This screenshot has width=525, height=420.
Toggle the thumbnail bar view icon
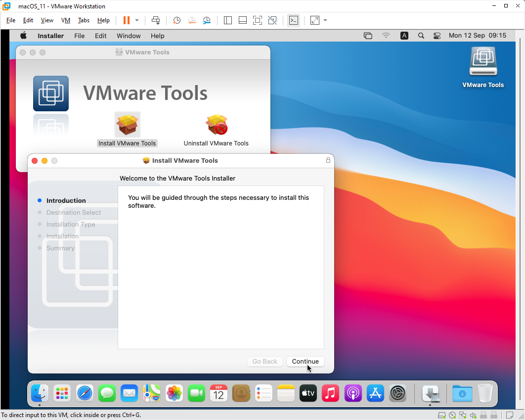tap(243, 20)
